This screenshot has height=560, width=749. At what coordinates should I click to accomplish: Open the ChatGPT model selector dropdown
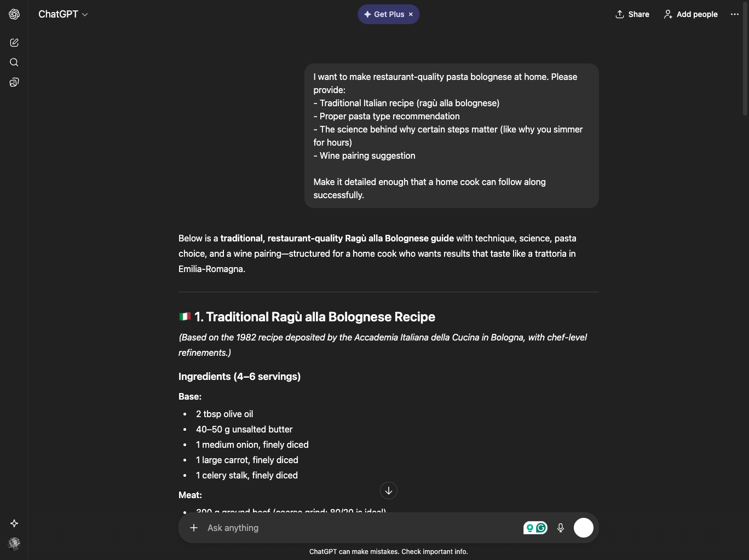(63, 14)
